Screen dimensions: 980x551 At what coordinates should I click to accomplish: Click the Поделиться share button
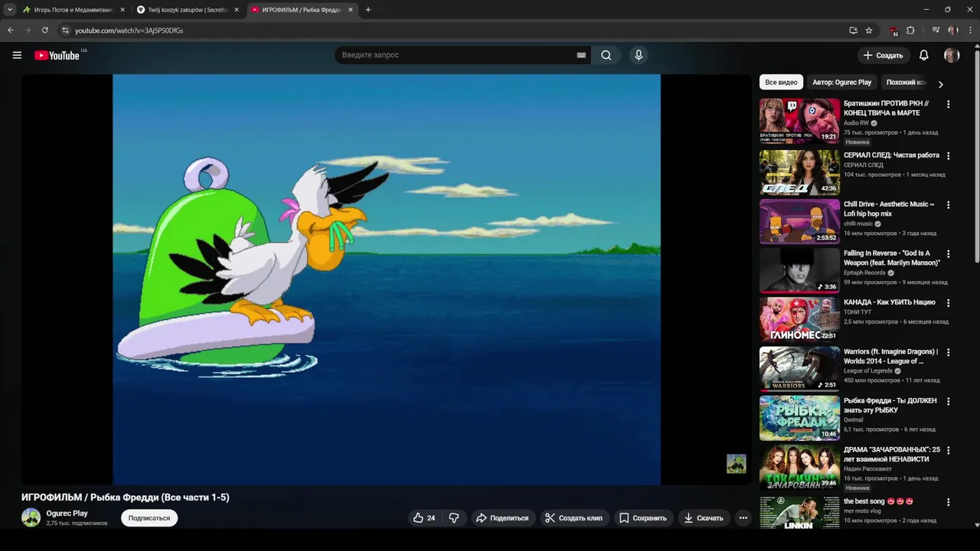(x=502, y=518)
